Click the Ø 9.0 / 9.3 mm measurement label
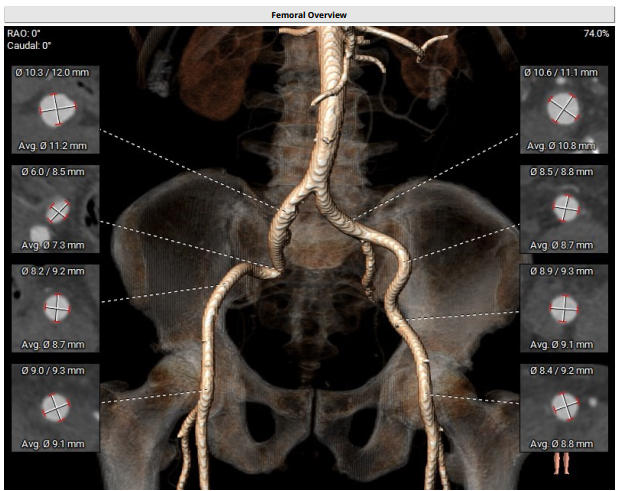This screenshot has height=491, width=618. coord(53,370)
